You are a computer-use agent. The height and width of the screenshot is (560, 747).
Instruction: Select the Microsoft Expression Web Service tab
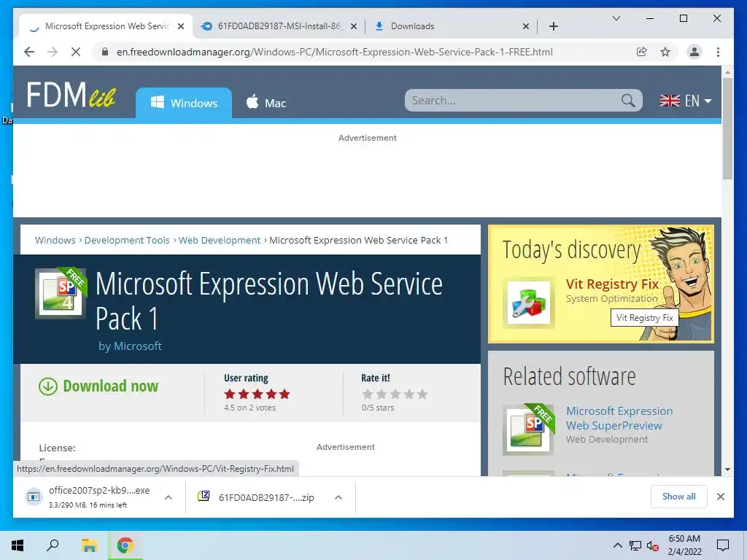click(106, 26)
